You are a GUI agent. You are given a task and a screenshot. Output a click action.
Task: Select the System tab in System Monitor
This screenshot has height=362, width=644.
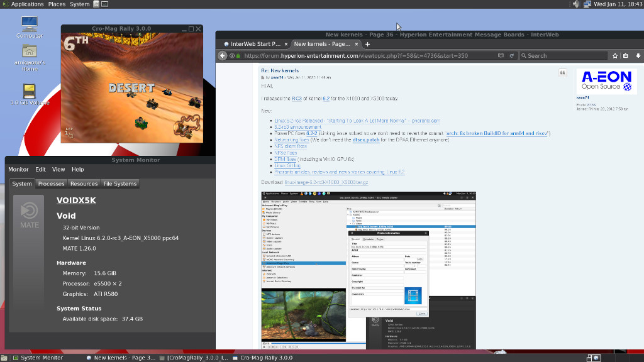click(x=22, y=184)
